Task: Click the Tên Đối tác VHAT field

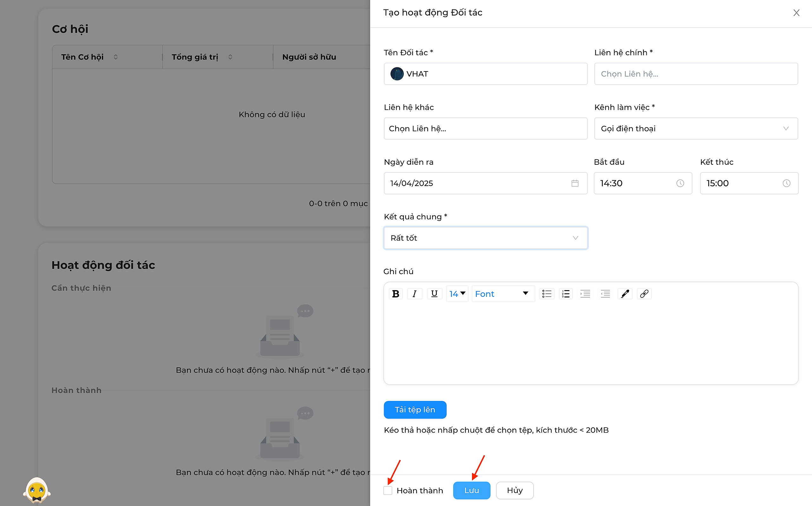Action: tap(485, 74)
